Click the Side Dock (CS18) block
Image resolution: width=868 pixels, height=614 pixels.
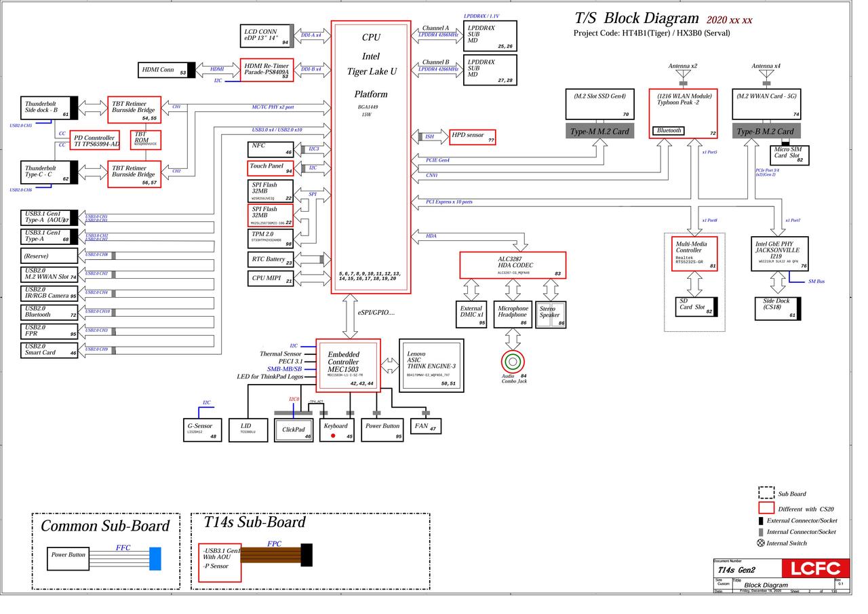[x=778, y=309]
